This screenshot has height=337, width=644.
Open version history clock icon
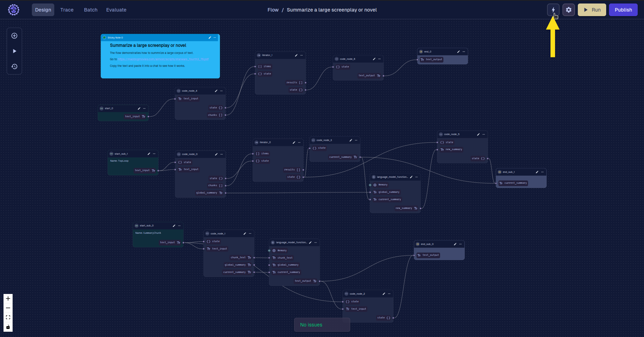(14, 66)
